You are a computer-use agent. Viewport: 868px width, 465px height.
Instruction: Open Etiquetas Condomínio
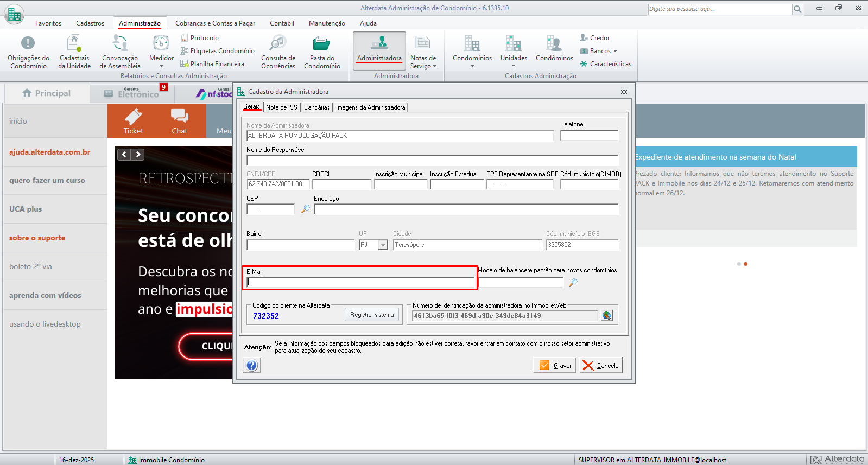[217, 51]
